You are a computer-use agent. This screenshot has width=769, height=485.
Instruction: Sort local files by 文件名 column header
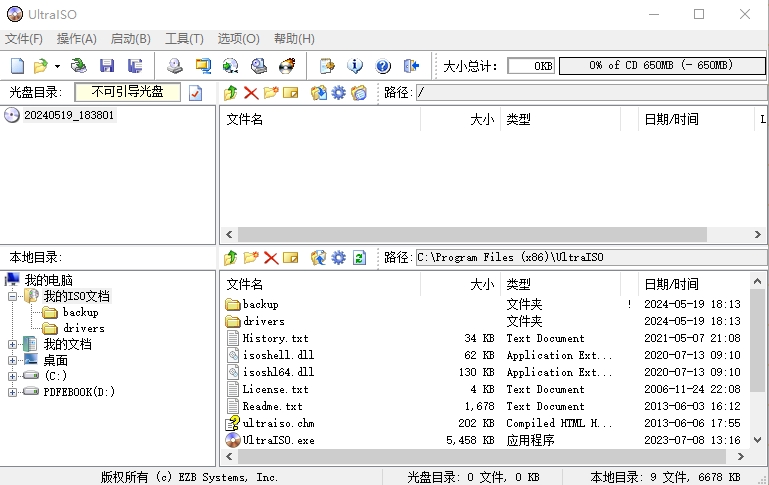tap(322, 284)
